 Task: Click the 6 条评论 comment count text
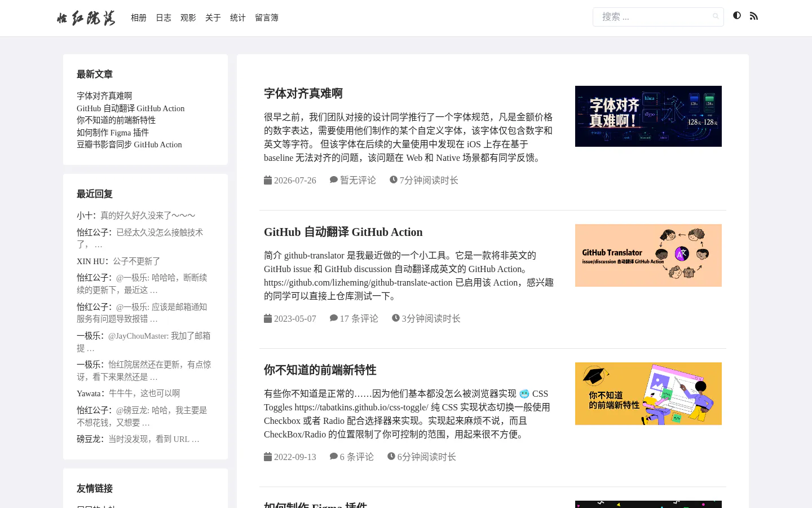[x=357, y=457]
